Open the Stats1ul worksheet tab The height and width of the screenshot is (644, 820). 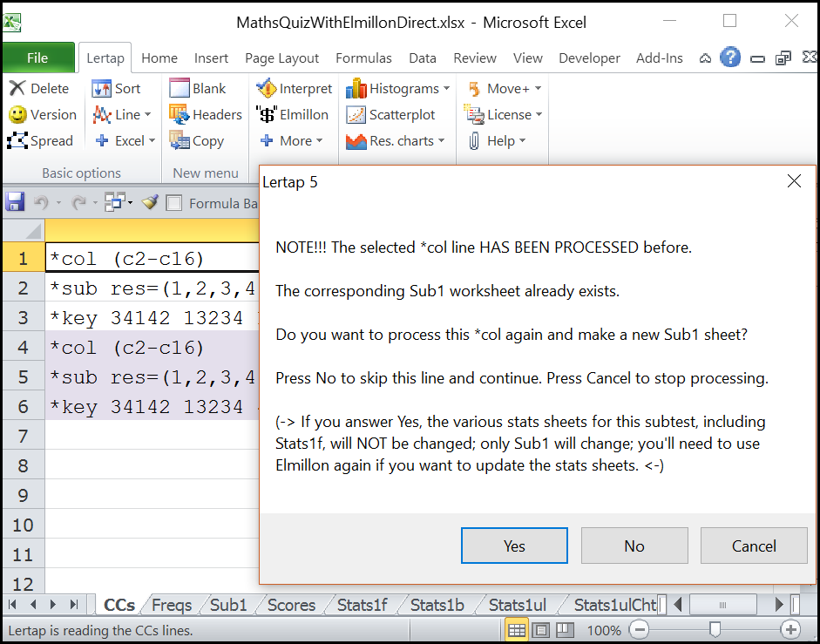click(x=518, y=605)
